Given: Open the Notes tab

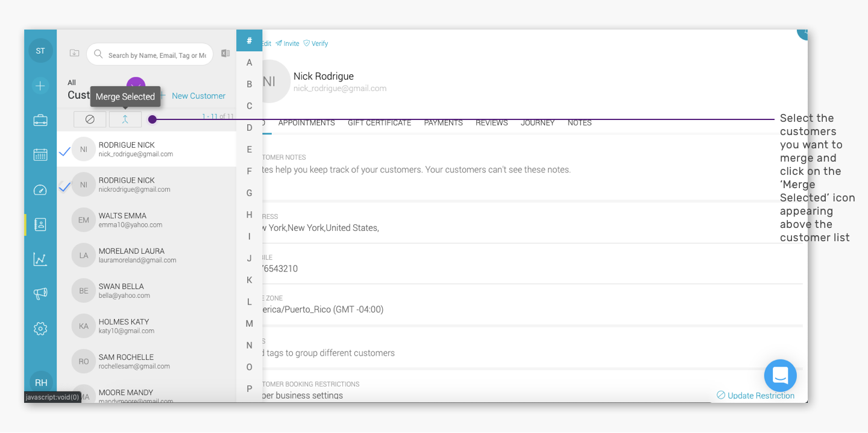Looking at the screenshot, I should point(579,122).
